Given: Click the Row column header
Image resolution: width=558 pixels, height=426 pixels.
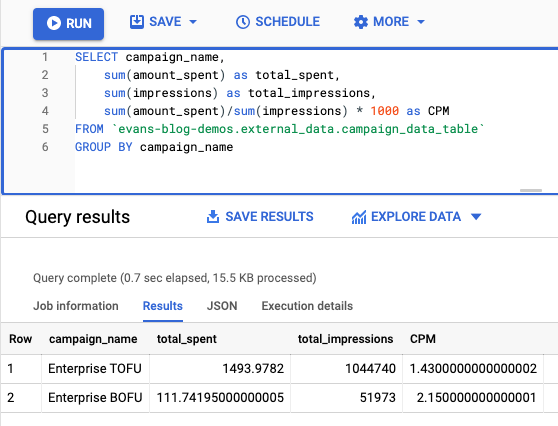Looking at the screenshot, I should point(21,339).
